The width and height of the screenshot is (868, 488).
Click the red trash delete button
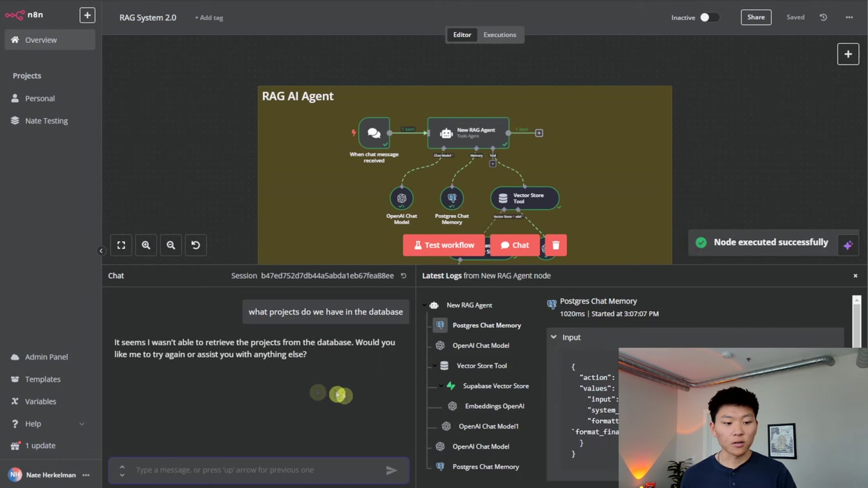click(x=555, y=245)
